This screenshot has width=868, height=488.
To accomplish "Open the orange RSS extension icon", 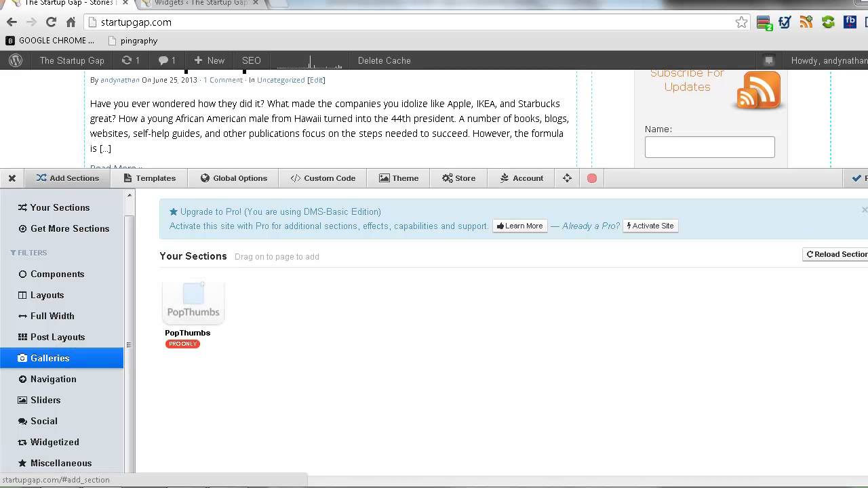I will pos(806,22).
